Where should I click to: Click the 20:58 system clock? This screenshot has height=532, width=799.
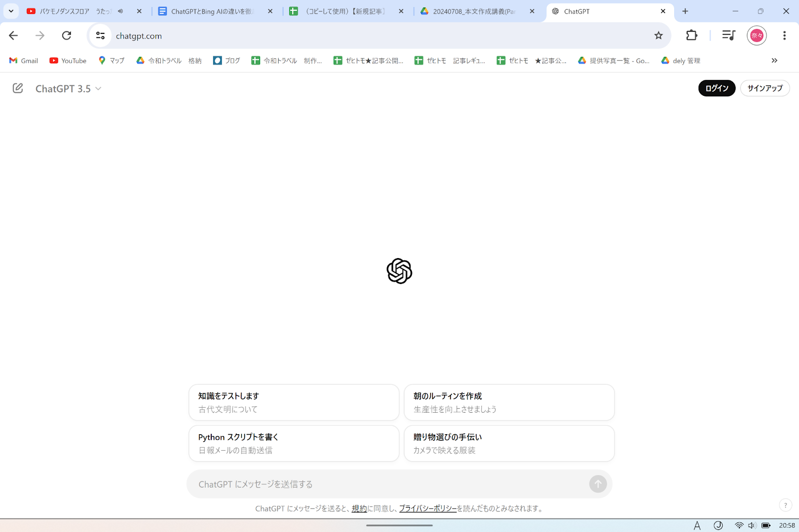pos(787,525)
